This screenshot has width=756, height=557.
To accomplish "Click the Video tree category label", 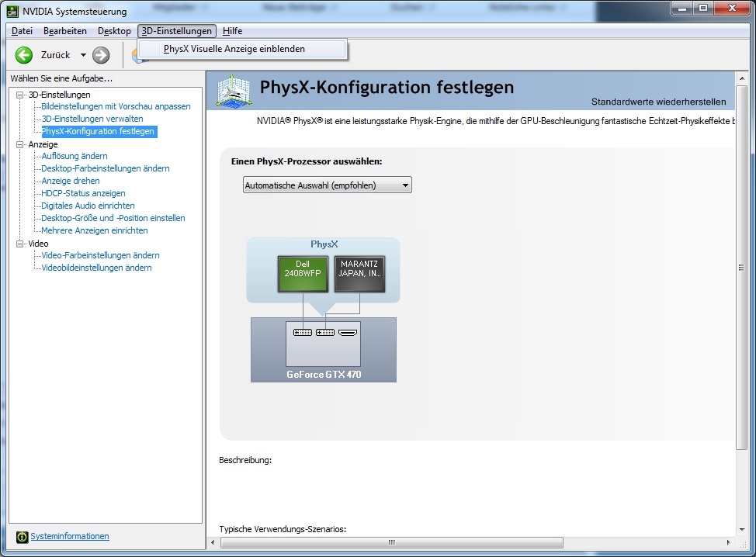I will click(x=38, y=244).
